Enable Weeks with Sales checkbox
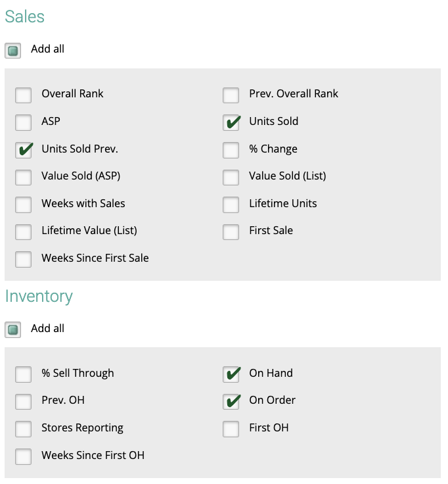Image resolution: width=448 pixels, height=484 pixels. click(x=23, y=205)
